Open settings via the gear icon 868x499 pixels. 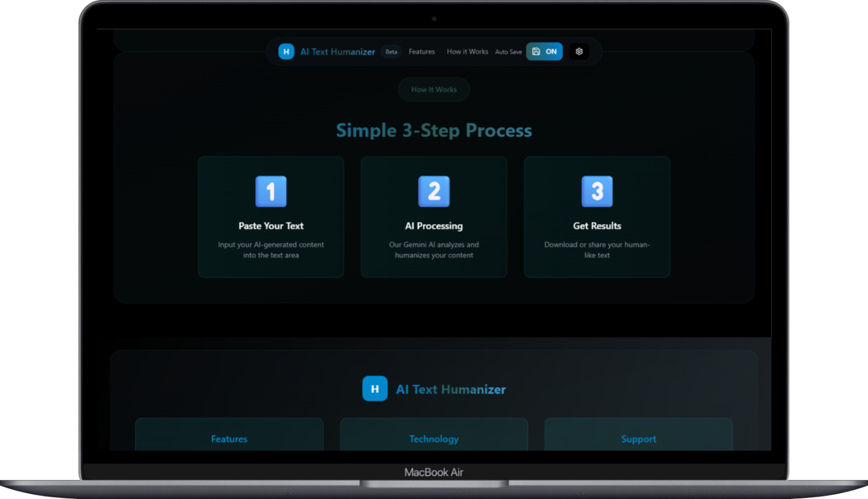(579, 52)
